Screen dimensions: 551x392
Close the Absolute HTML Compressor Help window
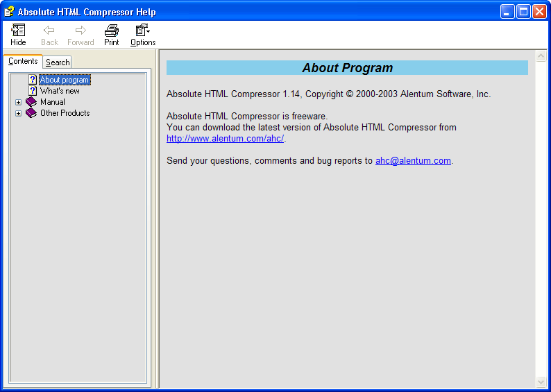pyautogui.click(x=539, y=12)
